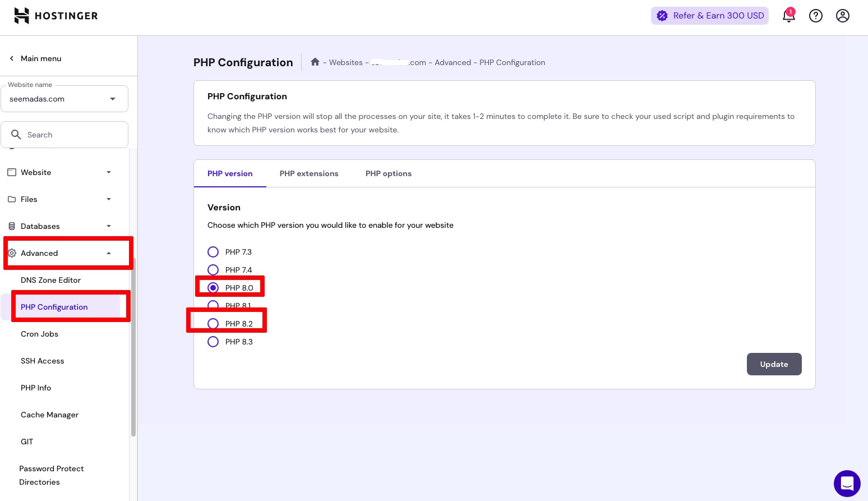Image resolution: width=868 pixels, height=501 pixels.
Task: Expand the Databases section
Action: (x=109, y=226)
